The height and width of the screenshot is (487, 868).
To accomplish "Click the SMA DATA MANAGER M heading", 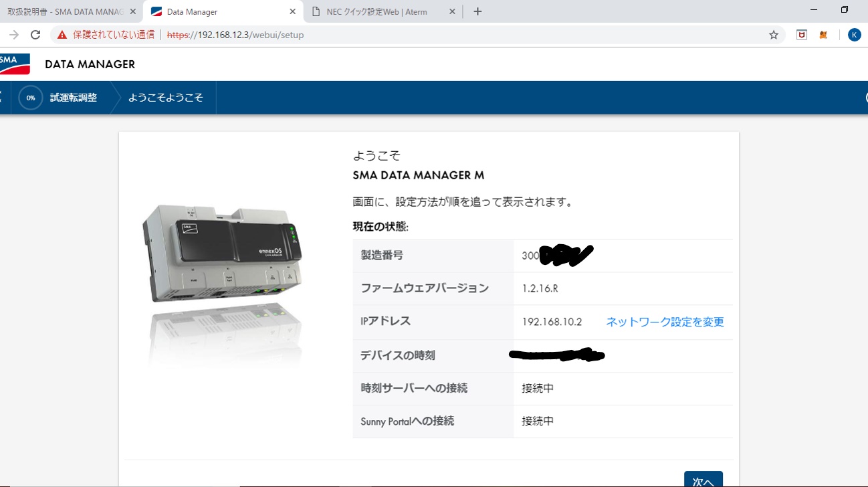I will click(419, 175).
